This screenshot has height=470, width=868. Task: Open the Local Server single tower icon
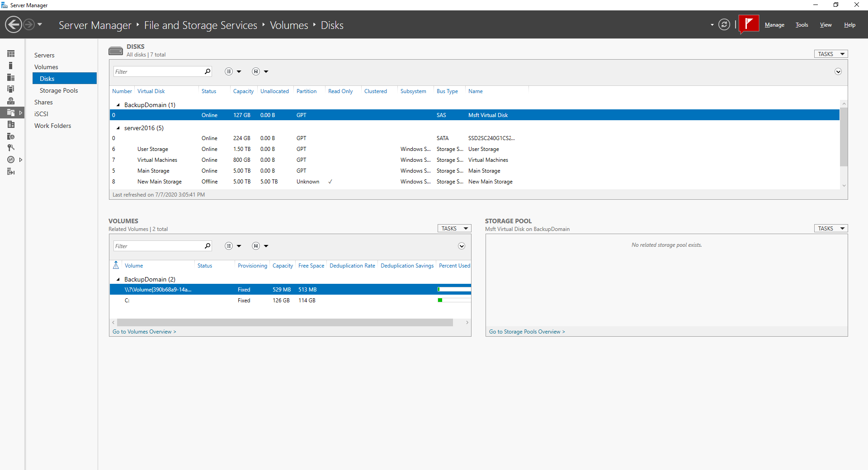(x=11, y=66)
